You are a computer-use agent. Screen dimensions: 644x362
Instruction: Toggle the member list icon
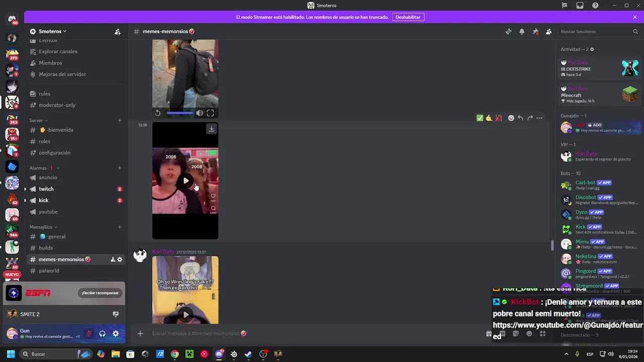[x=549, y=31]
